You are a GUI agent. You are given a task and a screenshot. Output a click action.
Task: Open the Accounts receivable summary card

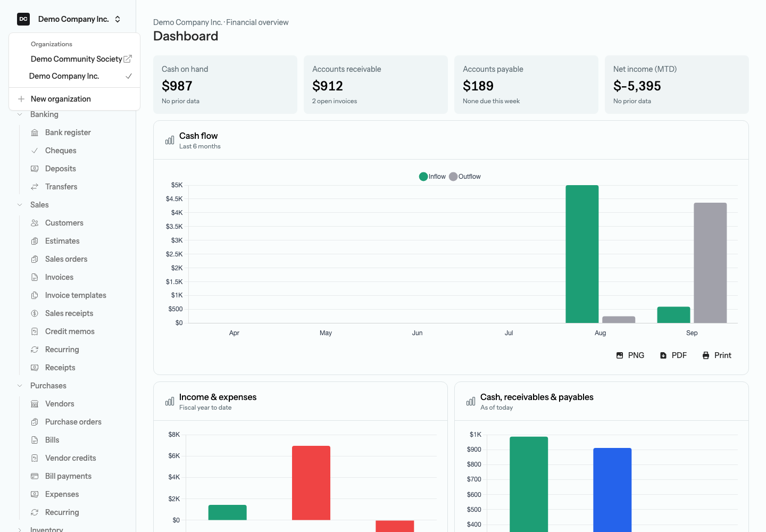[376, 85]
